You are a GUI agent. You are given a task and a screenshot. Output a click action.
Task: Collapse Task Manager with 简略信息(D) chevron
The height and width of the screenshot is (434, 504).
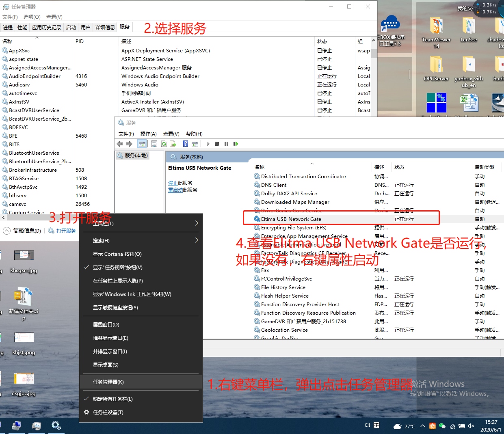[x=7, y=231]
